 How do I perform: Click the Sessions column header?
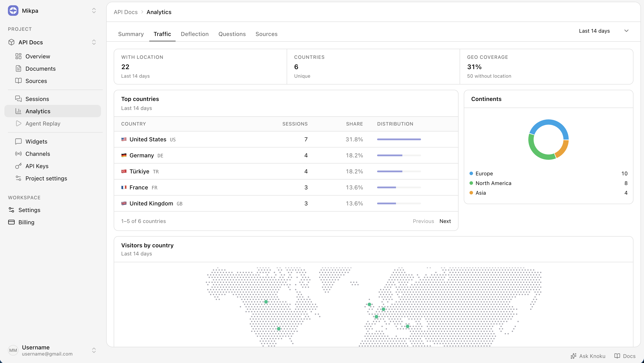click(x=295, y=124)
